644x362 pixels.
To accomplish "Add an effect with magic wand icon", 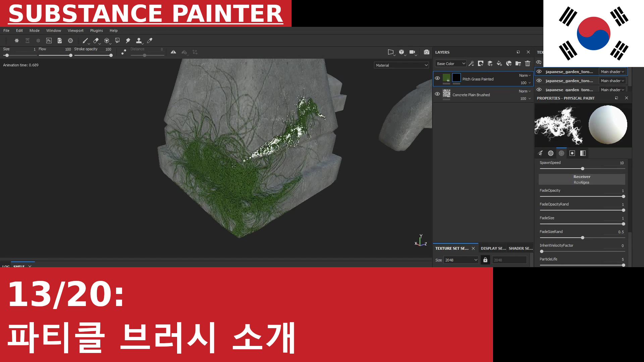I will pos(471,63).
